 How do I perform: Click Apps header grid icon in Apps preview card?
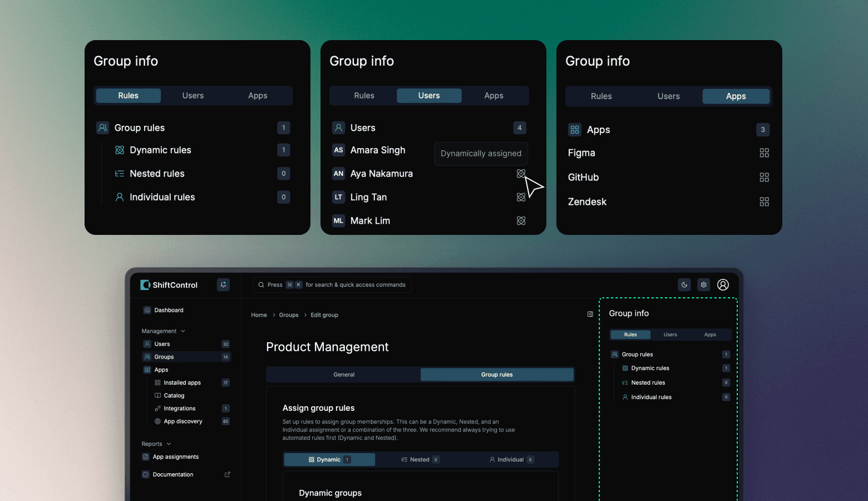point(575,130)
